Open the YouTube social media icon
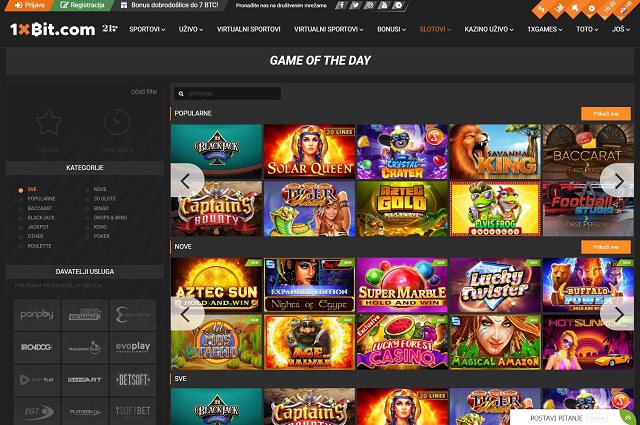640x425 pixels. [x=384, y=5]
